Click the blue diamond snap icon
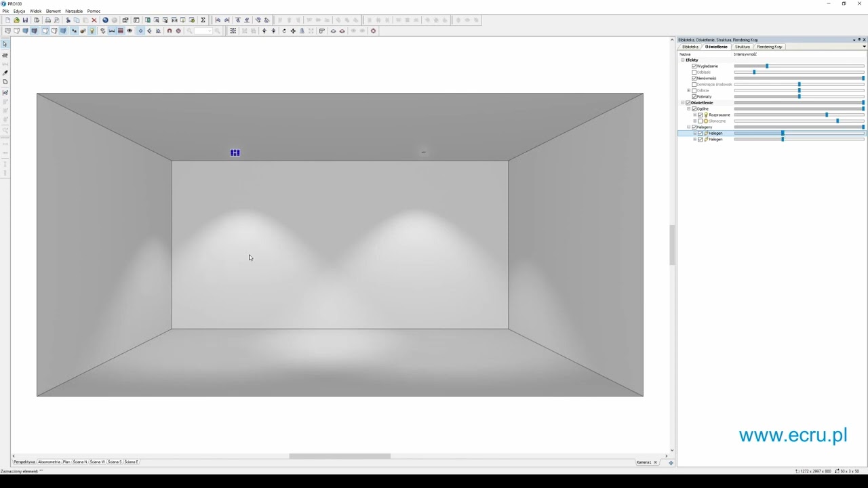 (140, 30)
